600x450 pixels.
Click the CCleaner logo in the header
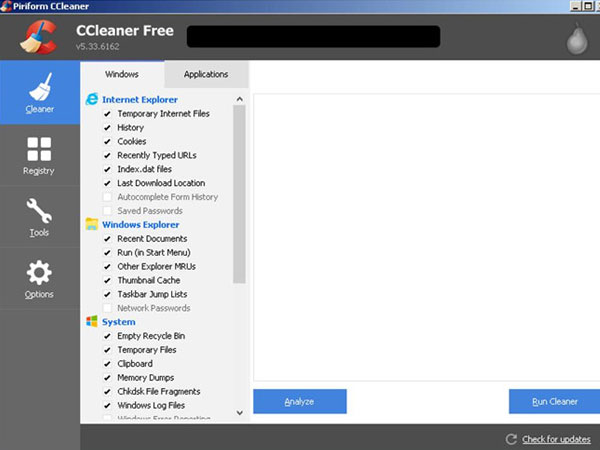tap(39, 37)
